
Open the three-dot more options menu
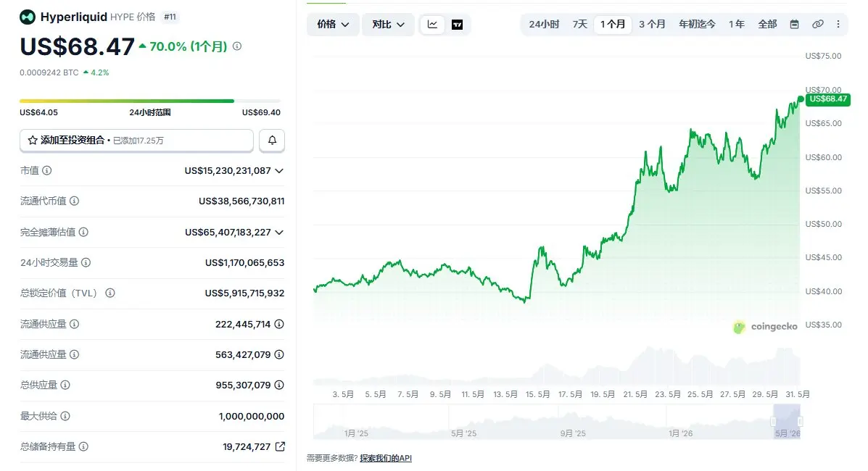(x=838, y=25)
